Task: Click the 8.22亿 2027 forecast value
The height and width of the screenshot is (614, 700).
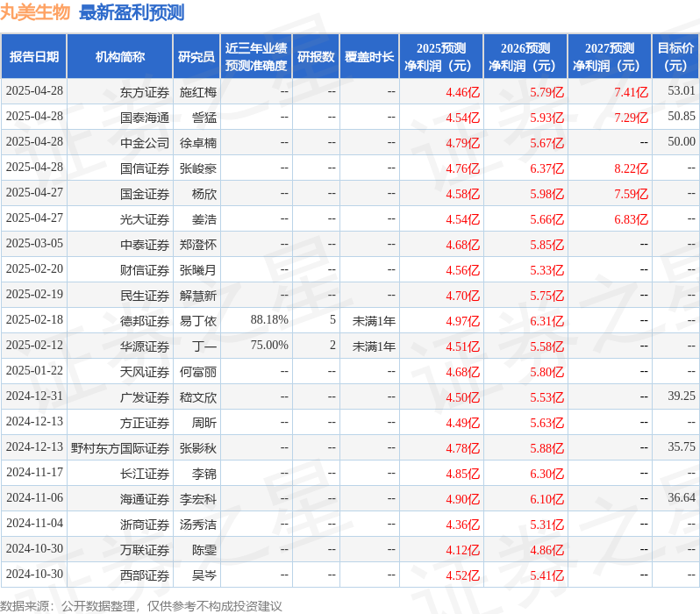Action: pyautogui.click(x=631, y=168)
